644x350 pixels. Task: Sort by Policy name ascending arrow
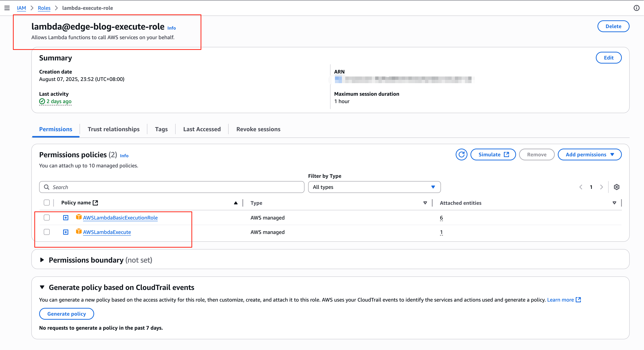tap(236, 203)
